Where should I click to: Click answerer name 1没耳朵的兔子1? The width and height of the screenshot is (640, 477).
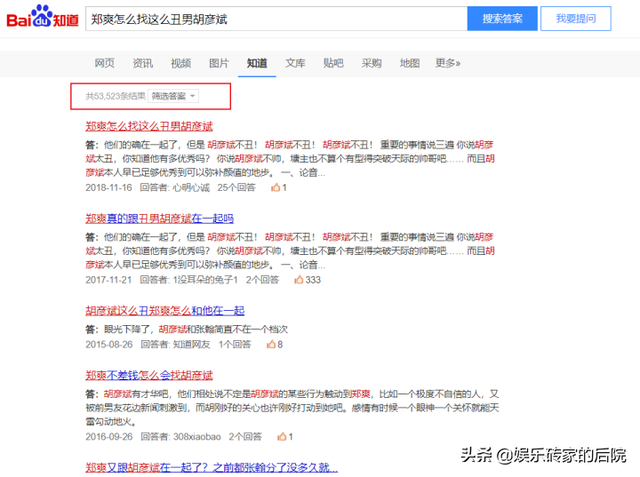(205, 280)
